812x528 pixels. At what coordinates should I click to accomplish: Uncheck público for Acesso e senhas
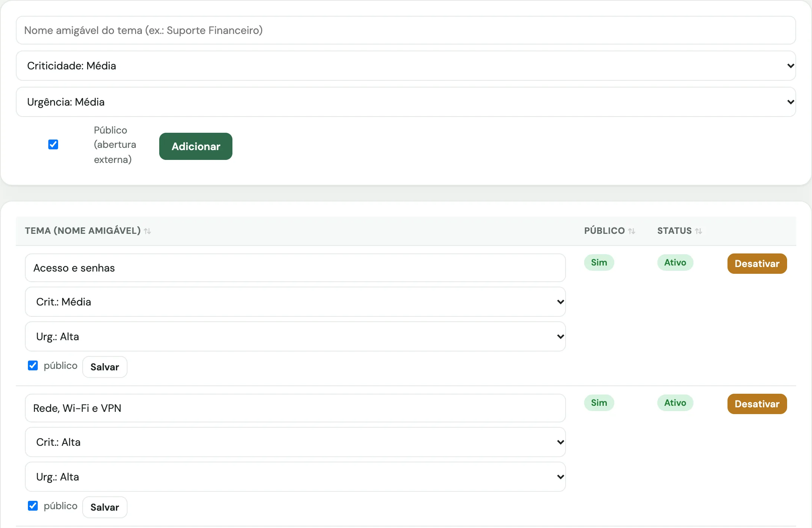pos(33,365)
